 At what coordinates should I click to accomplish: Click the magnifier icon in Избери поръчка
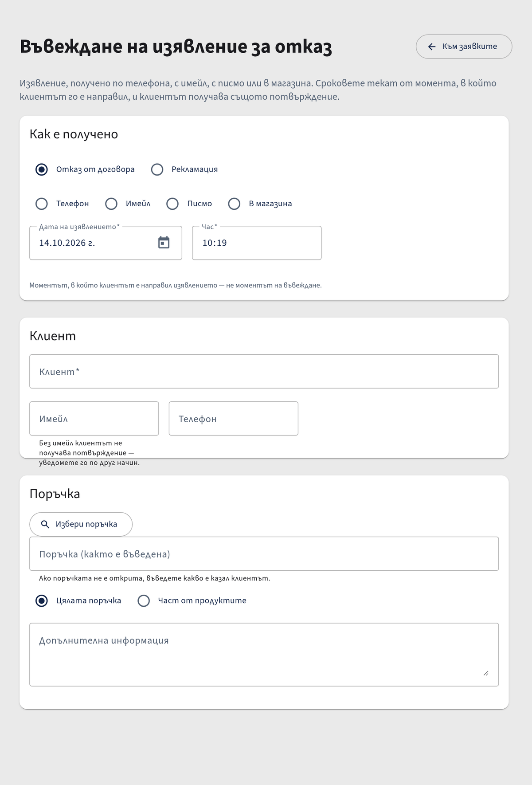click(x=45, y=524)
